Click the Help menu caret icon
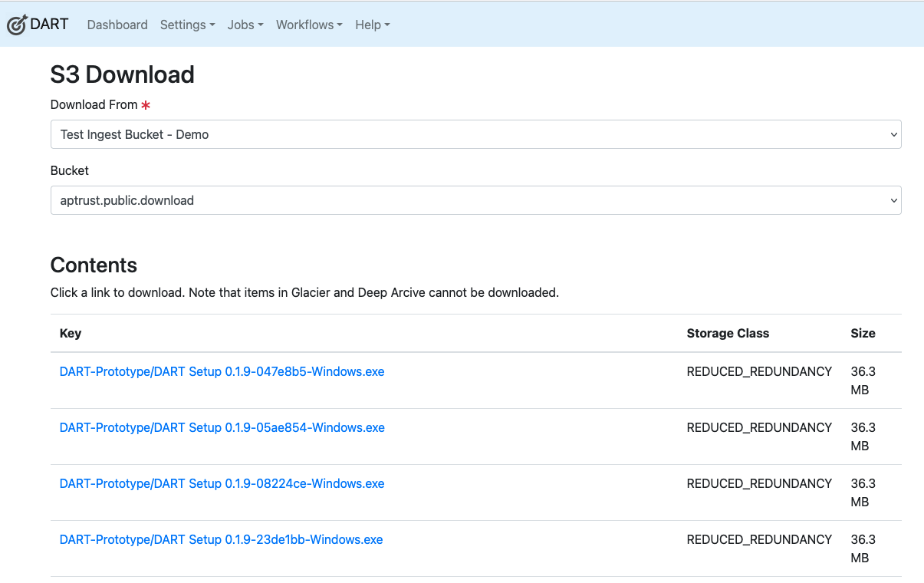Viewport: 924px width, 583px height. [x=387, y=25]
